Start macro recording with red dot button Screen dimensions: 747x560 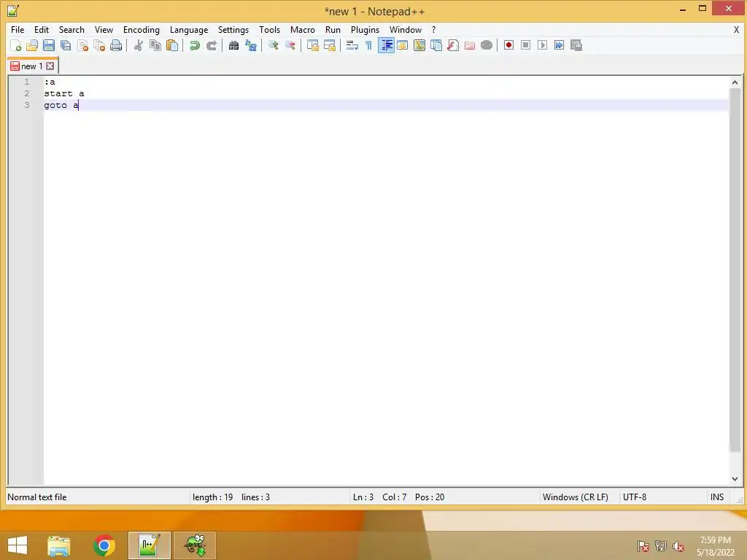coord(508,45)
